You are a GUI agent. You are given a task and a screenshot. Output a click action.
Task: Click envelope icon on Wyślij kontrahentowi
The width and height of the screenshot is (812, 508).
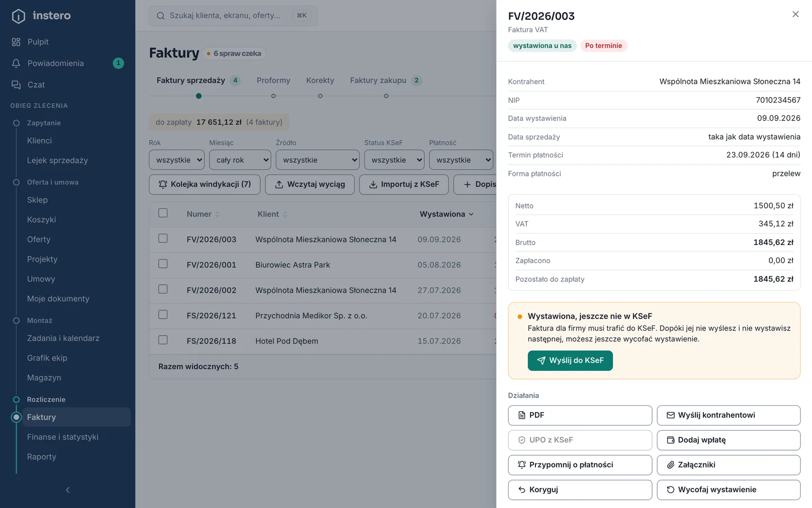coord(670,416)
